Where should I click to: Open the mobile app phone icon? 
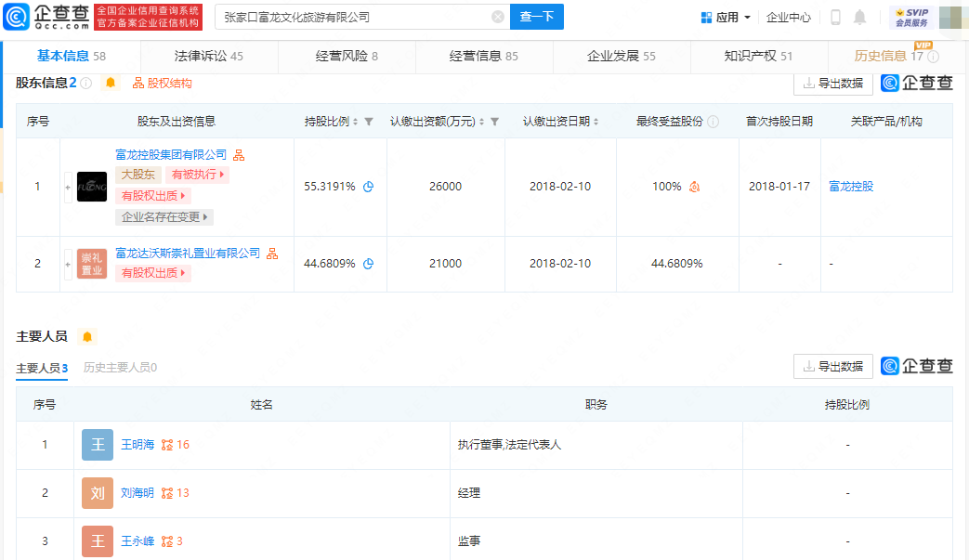coord(835,18)
